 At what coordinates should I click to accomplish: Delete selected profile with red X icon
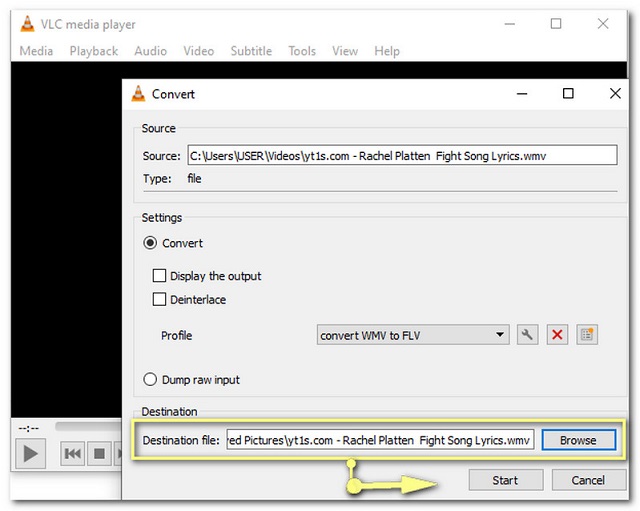(x=557, y=335)
